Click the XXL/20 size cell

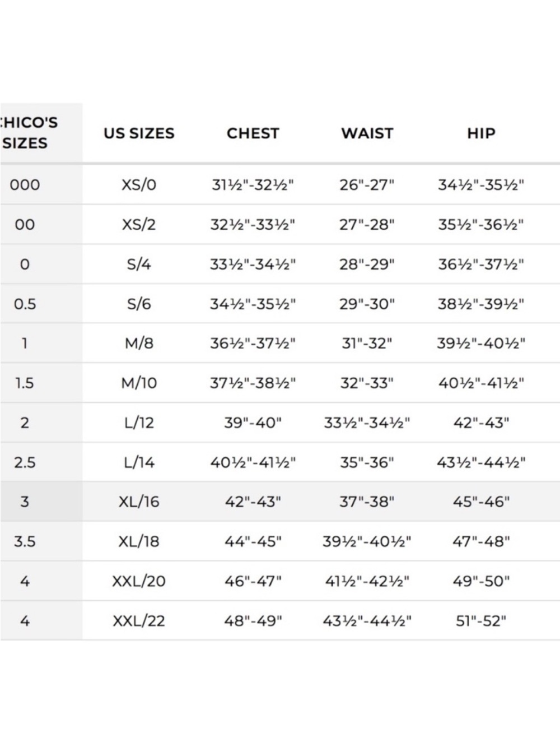coord(139,581)
